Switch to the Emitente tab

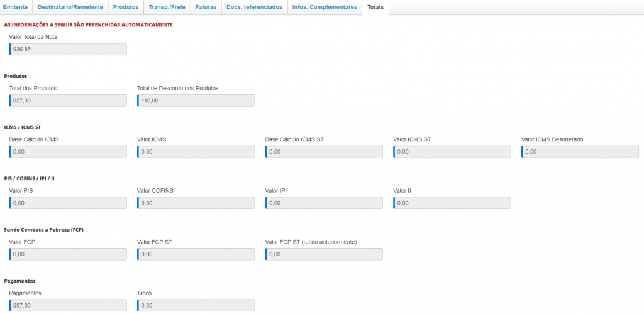click(x=16, y=7)
